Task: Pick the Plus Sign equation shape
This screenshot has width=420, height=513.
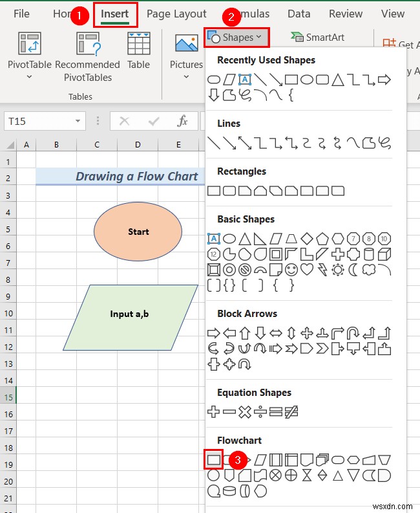Action: coord(214,412)
